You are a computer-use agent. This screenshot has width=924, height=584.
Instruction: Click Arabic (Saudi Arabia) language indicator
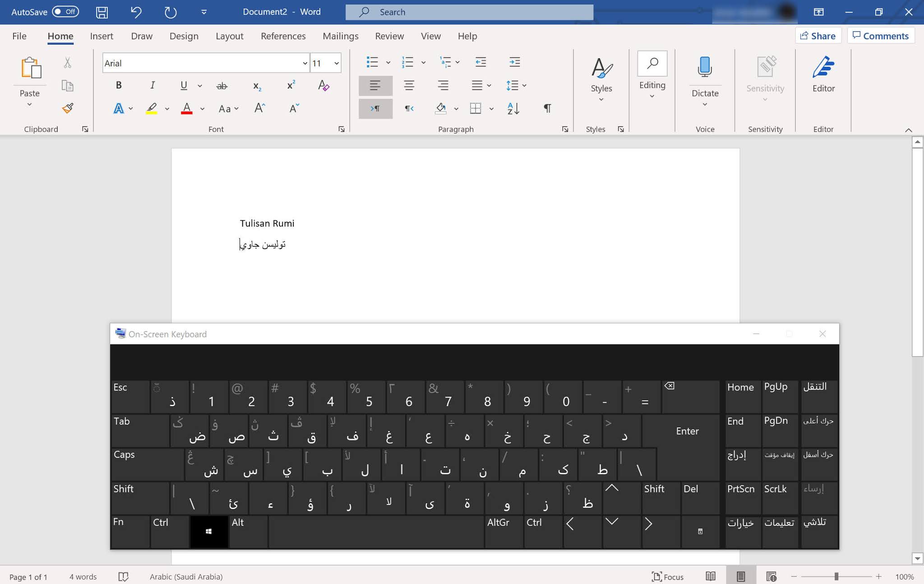186,576
